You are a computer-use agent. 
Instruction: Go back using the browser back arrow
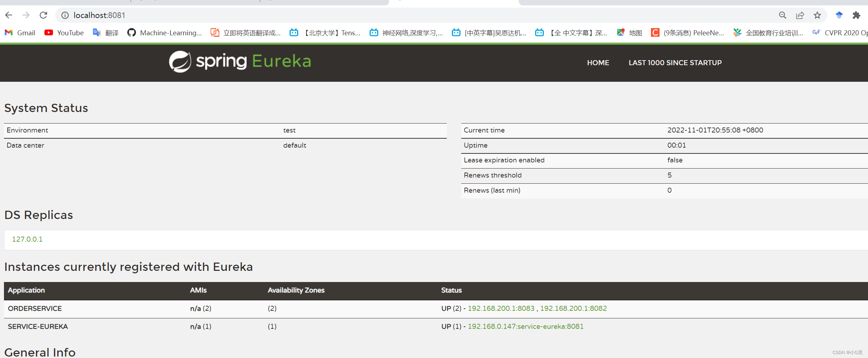tap(9, 15)
